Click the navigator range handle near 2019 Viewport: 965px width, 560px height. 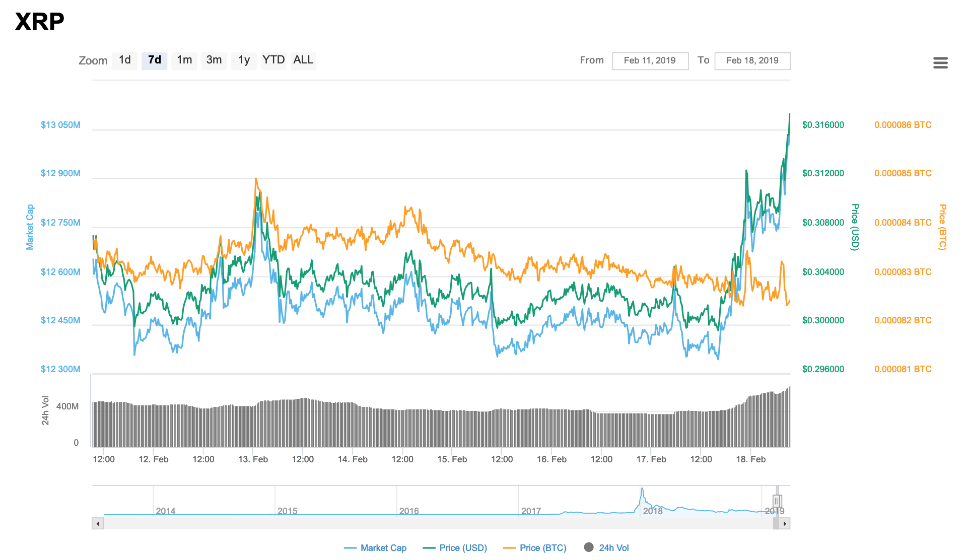(777, 501)
